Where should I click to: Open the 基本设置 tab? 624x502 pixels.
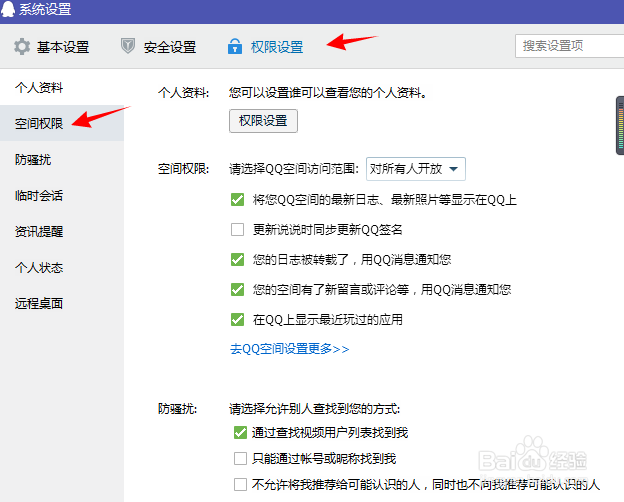(x=63, y=47)
